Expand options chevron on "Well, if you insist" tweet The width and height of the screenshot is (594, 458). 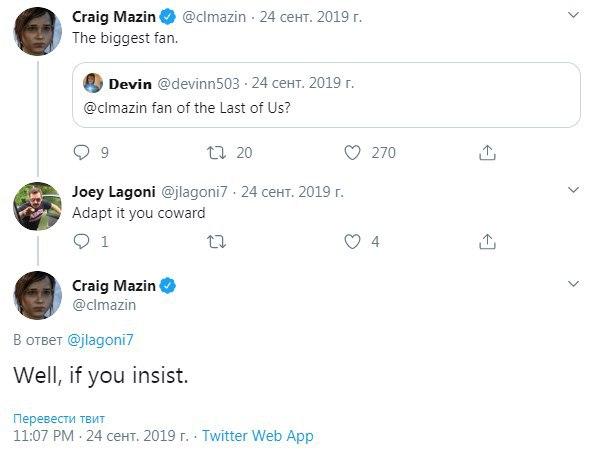click(x=574, y=283)
